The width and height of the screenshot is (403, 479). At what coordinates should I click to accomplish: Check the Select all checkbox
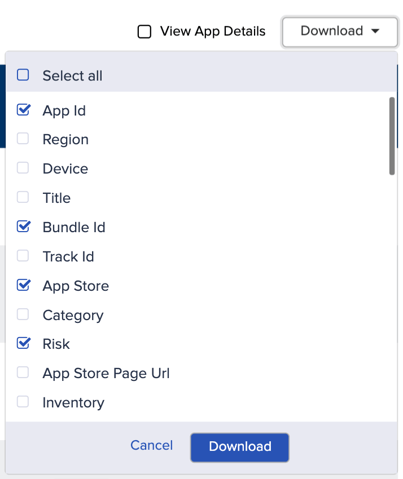tap(23, 75)
